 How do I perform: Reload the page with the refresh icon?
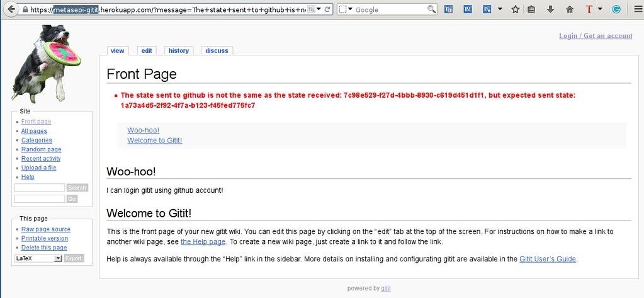[327, 9]
